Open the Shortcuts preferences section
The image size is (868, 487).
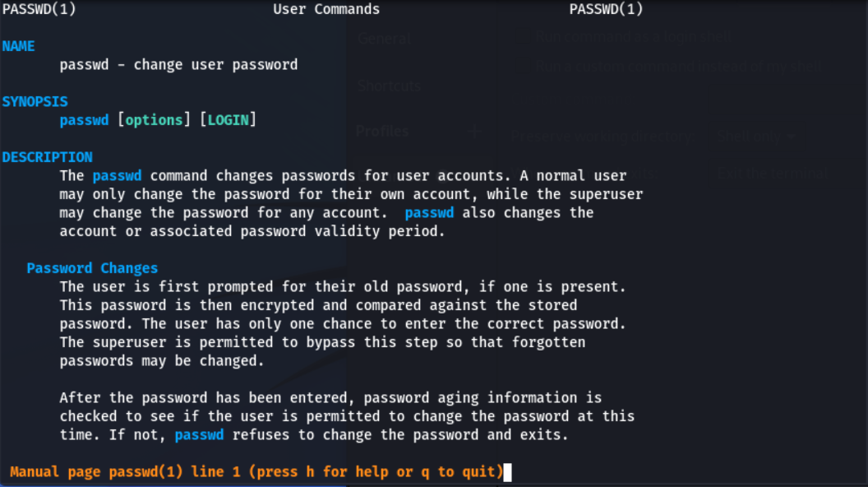tap(389, 85)
